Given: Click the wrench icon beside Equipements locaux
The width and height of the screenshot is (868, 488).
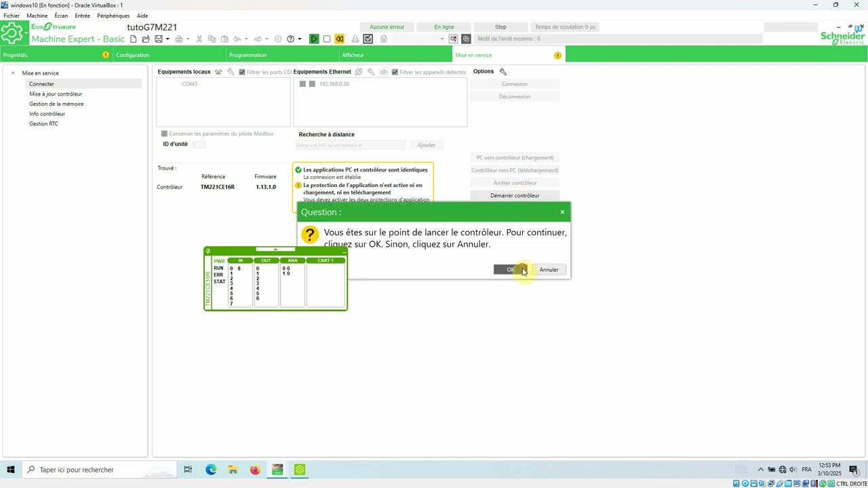Looking at the screenshot, I should [x=231, y=72].
